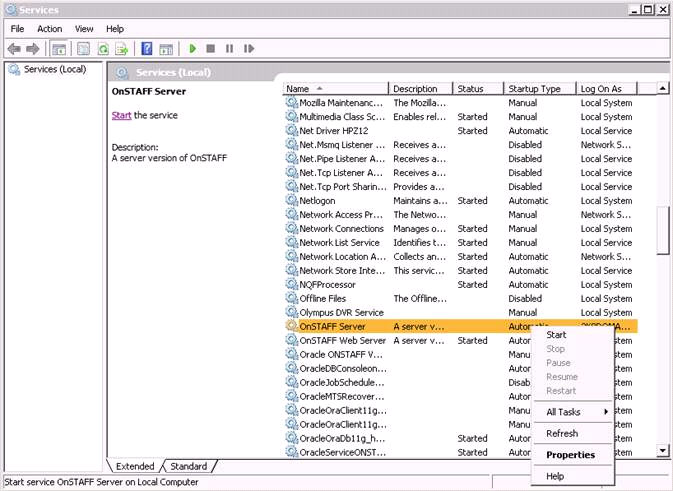Image resolution: width=673 pixels, height=491 pixels.
Task: Open help via blue question mark icon
Action: [x=147, y=49]
